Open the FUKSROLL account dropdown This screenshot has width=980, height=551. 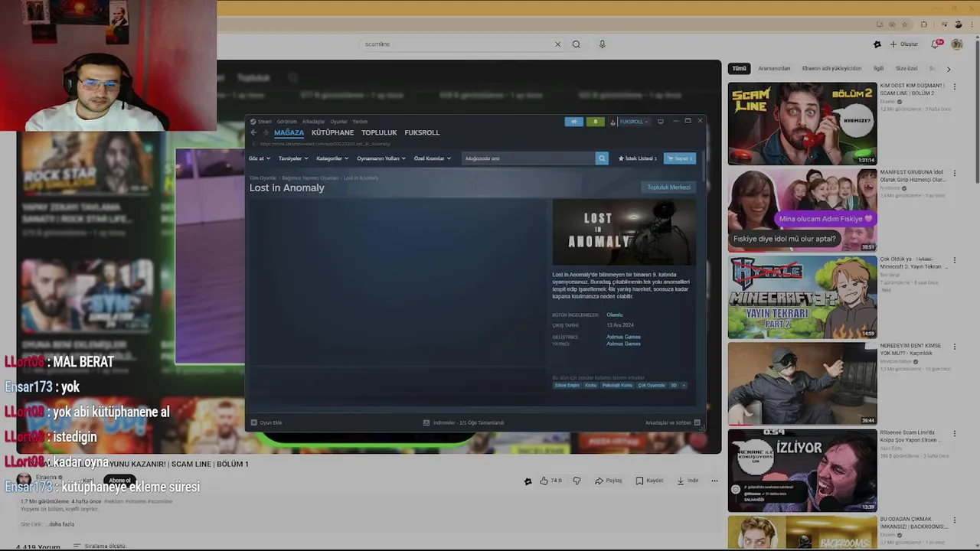[x=633, y=122]
